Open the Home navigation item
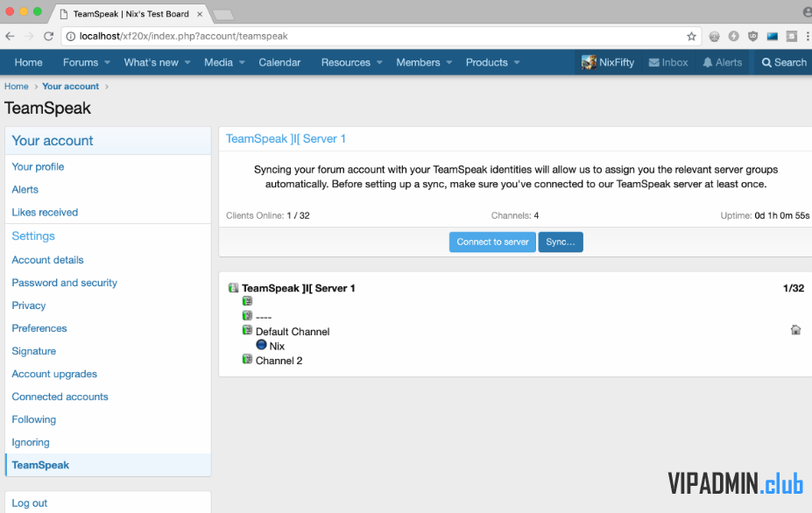 point(29,63)
